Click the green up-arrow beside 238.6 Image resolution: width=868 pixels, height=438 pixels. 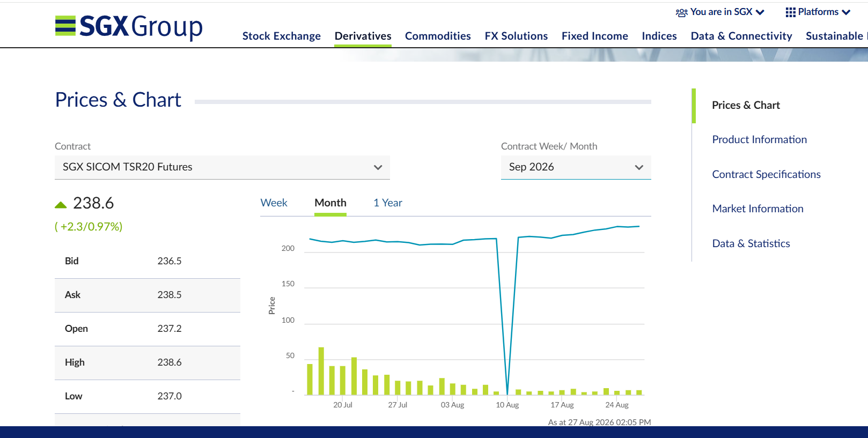coord(61,205)
